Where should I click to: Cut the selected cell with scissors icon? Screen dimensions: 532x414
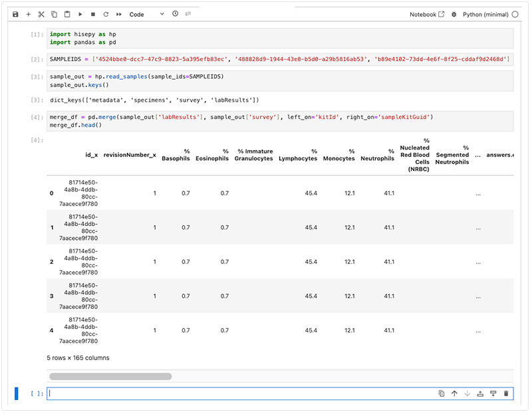pos(41,14)
